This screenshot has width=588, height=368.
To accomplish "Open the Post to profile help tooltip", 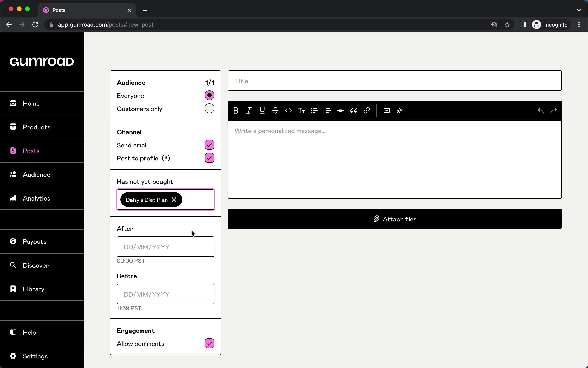I will 166,158.
